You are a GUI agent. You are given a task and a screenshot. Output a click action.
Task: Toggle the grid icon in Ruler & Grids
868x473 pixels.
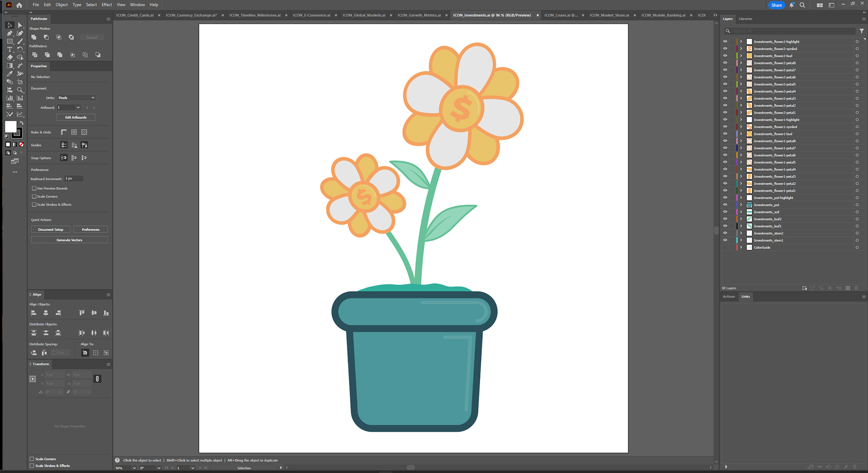[x=74, y=132]
